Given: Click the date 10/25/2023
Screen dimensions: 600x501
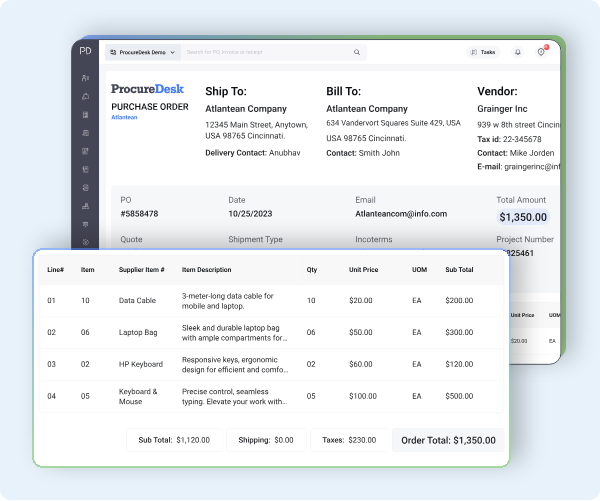Looking at the screenshot, I should pyautogui.click(x=250, y=214).
